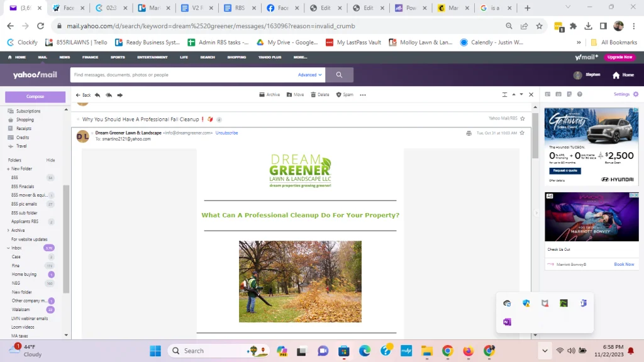Open File Explorer from the taskbar
Viewport: 644px width, 362px height.
(427, 351)
